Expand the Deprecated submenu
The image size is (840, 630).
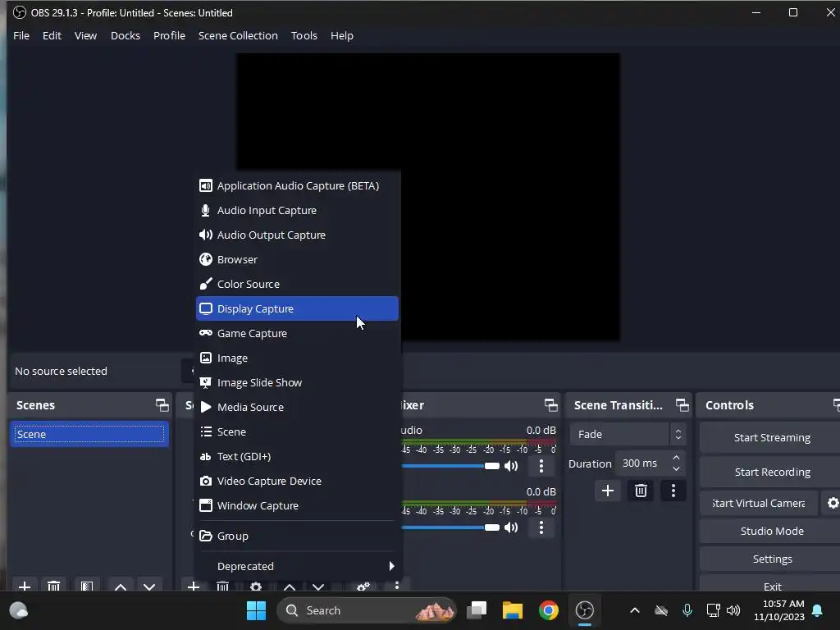point(297,566)
